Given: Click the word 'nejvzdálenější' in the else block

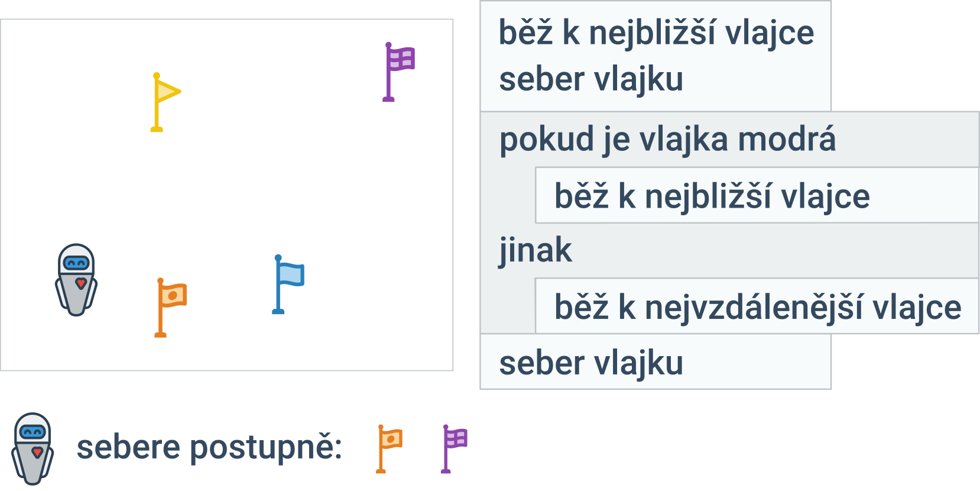Looking at the screenshot, I should click(754, 308).
